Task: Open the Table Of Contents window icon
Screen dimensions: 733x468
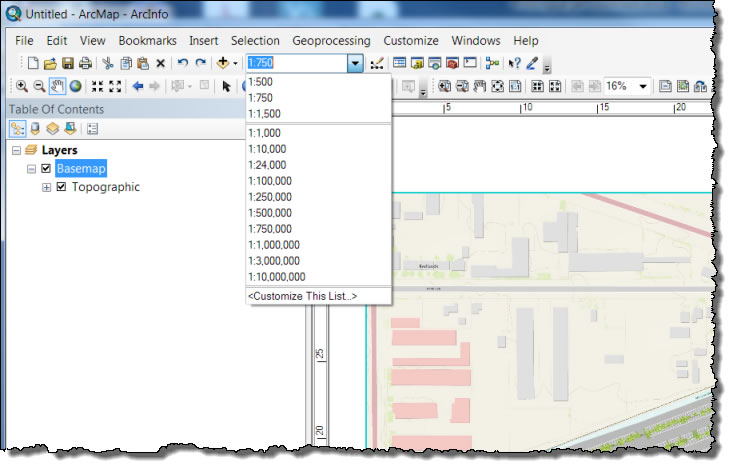Action: pyautogui.click(x=399, y=63)
